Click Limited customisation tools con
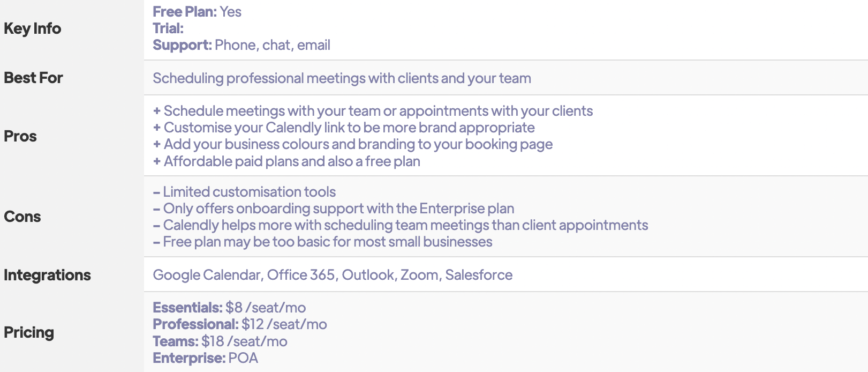The width and height of the screenshot is (868, 372). [244, 192]
